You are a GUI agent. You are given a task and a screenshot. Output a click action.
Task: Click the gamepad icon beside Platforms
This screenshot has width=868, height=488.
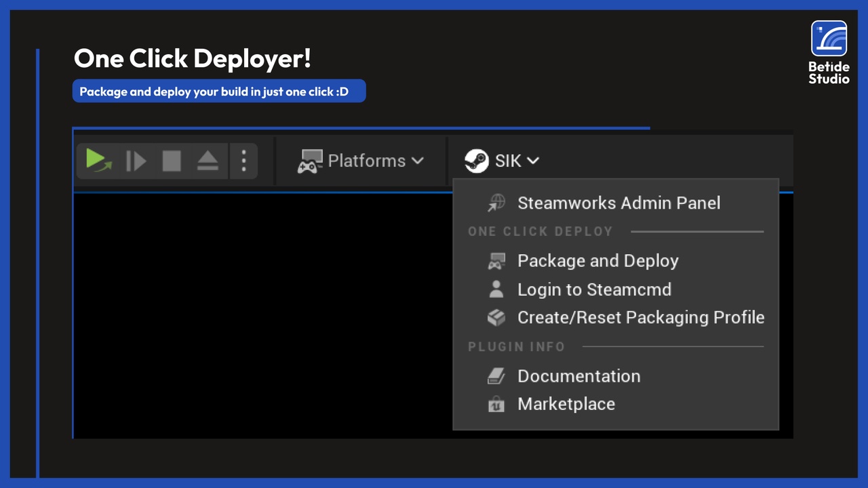click(x=310, y=161)
